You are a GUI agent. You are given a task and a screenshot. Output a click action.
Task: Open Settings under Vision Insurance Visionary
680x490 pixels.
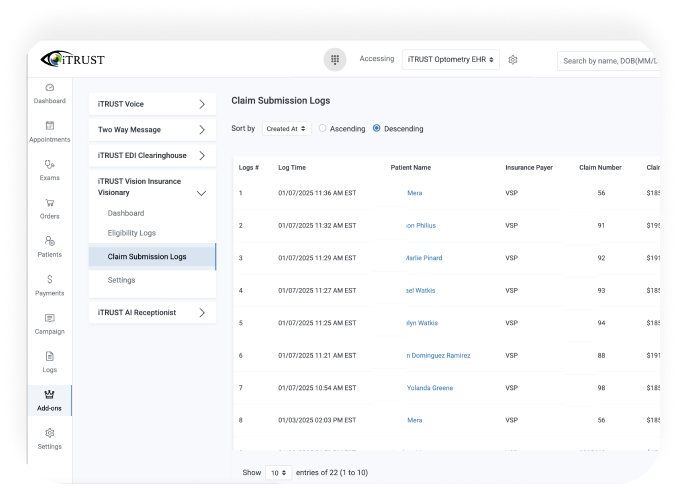click(121, 280)
